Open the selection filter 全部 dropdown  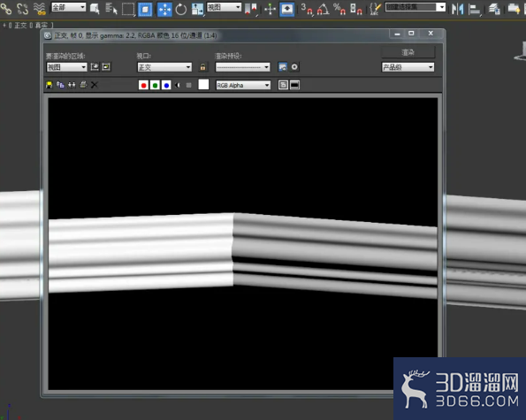[x=68, y=7]
